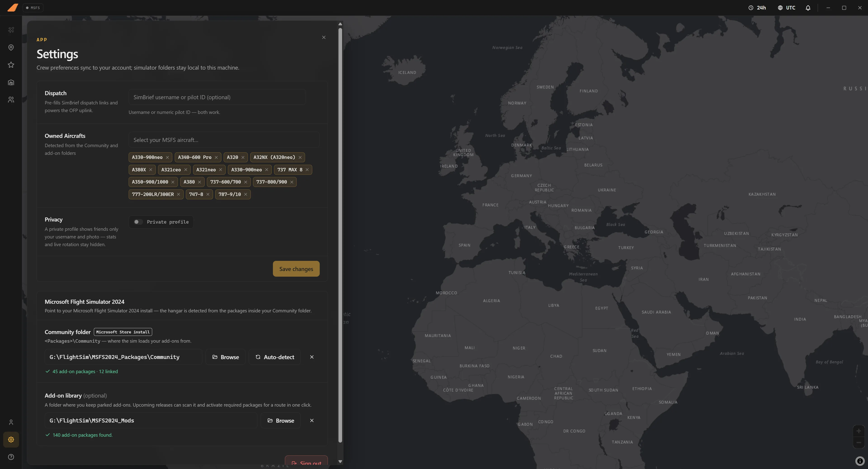Click the Community folder path field
868x469 pixels.
tap(123, 357)
